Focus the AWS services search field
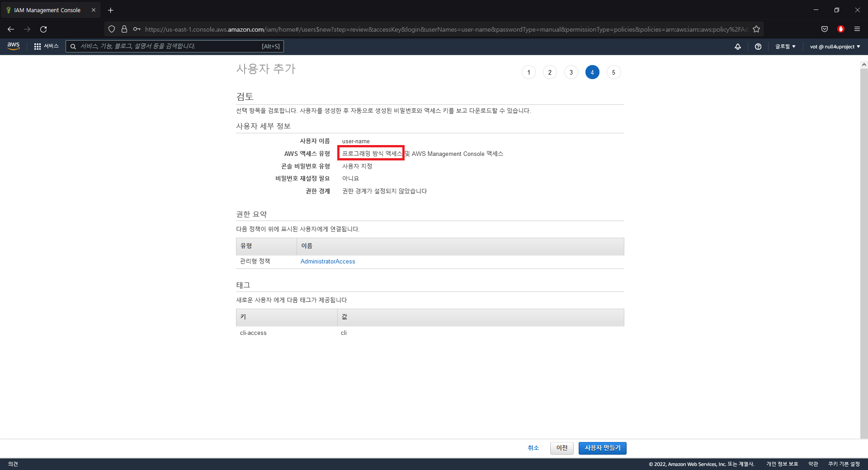 pyautogui.click(x=175, y=46)
